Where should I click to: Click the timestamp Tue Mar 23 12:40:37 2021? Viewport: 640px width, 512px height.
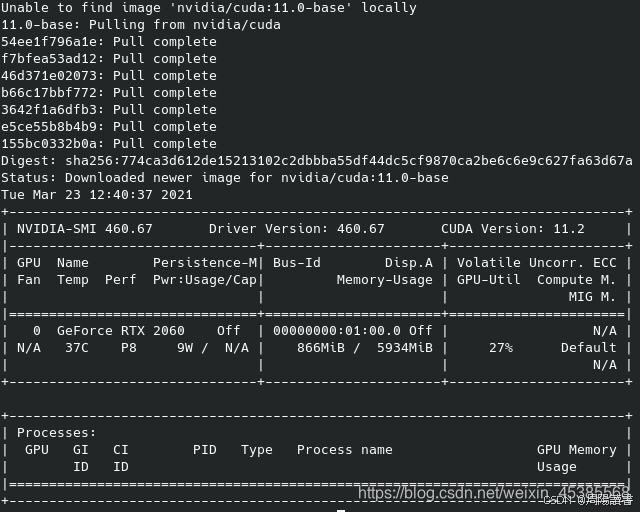[97, 194]
